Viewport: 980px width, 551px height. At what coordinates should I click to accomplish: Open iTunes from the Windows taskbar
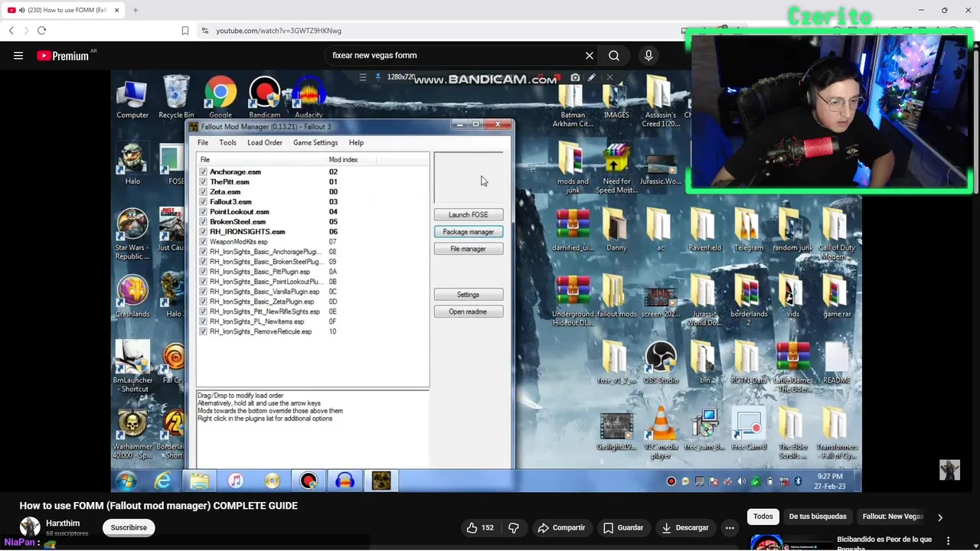(236, 481)
